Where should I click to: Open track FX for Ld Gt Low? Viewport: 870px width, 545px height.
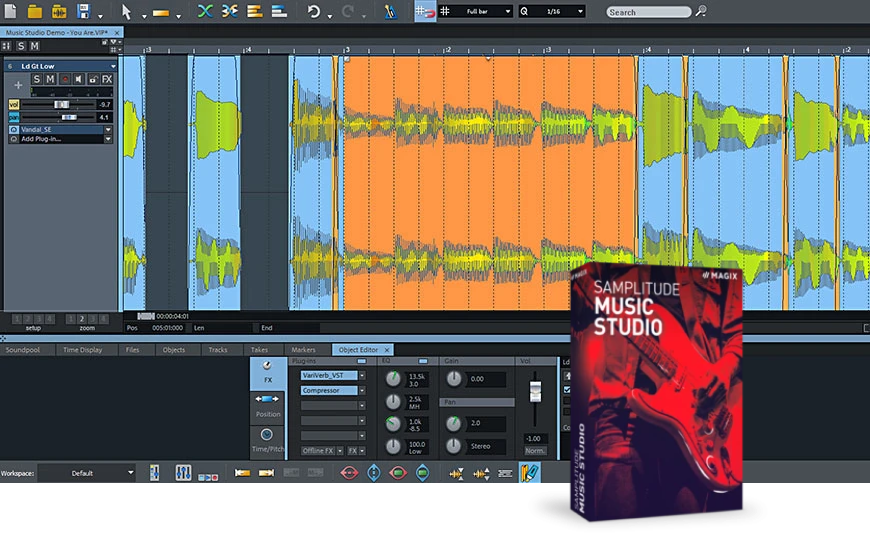pos(107,79)
